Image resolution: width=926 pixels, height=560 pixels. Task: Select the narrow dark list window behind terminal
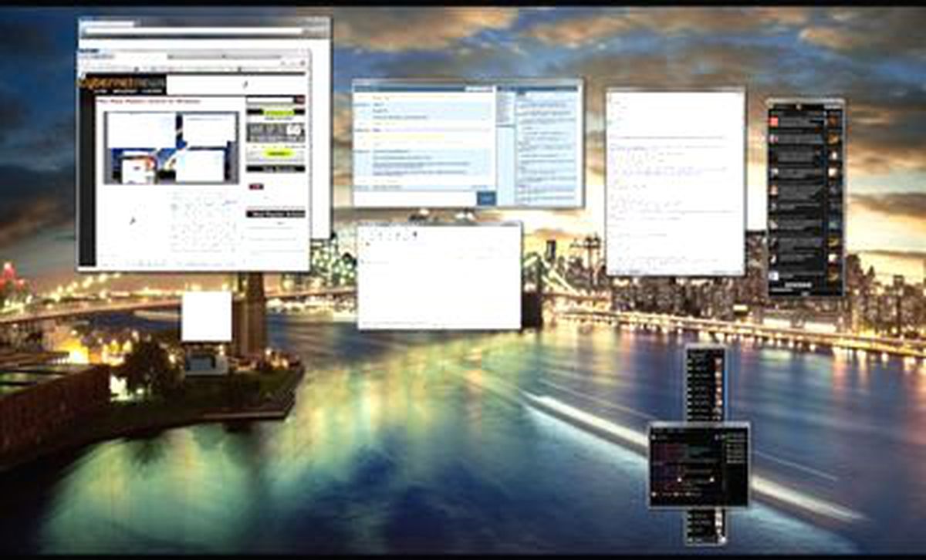(706, 384)
